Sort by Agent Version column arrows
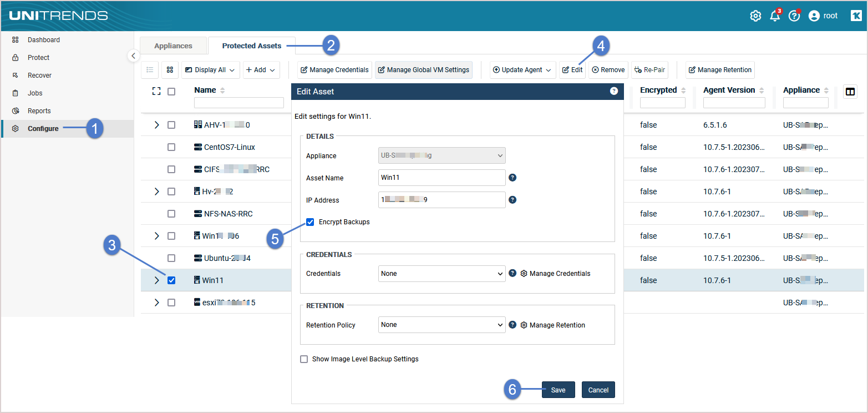Viewport: 868px width, 413px height. [x=762, y=90]
